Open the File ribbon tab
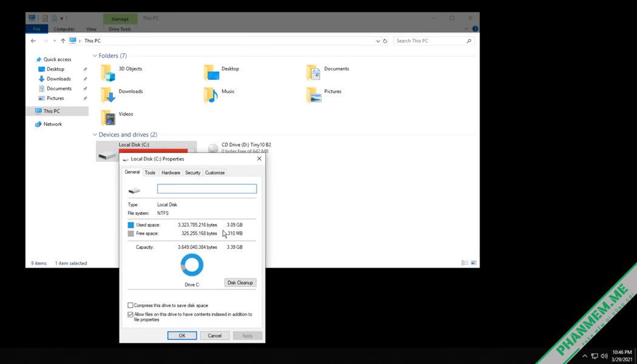637x364 pixels. (x=36, y=29)
